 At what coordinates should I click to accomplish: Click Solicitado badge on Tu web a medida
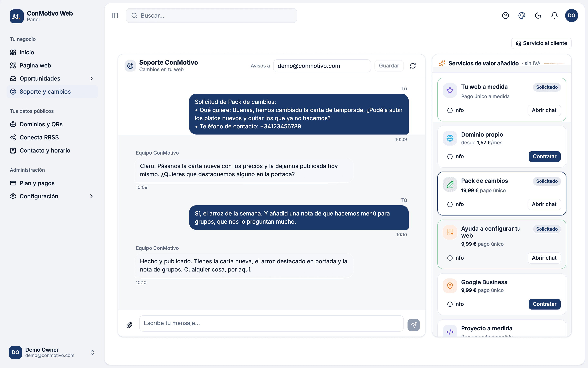tap(547, 87)
